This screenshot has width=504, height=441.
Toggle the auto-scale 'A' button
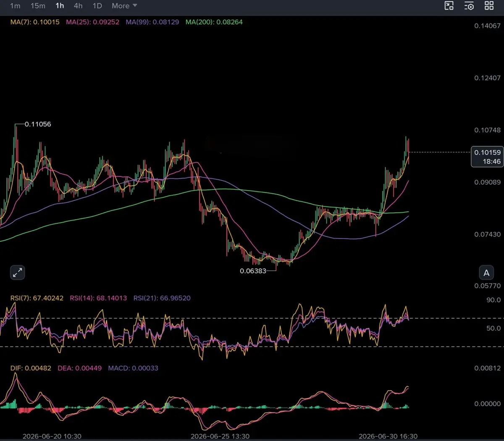point(486,273)
